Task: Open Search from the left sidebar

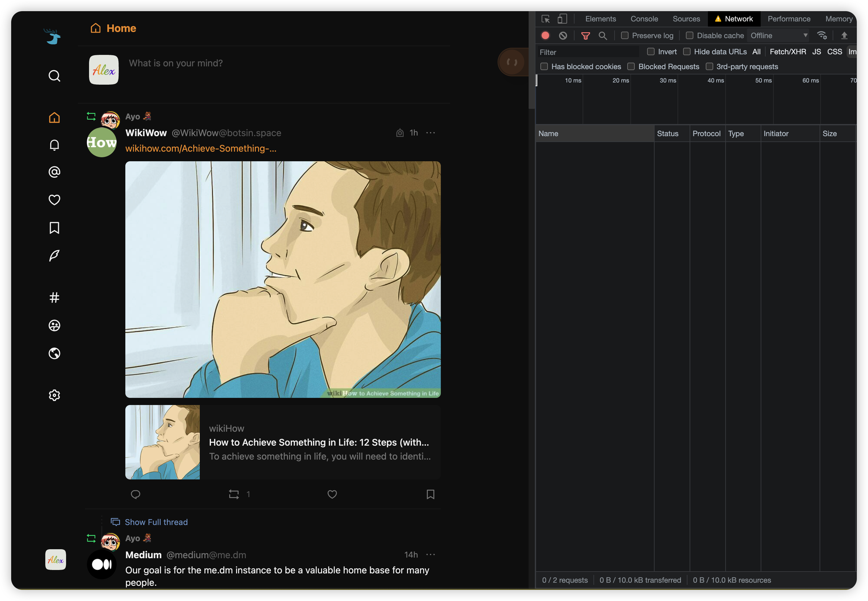Action: (x=54, y=76)
